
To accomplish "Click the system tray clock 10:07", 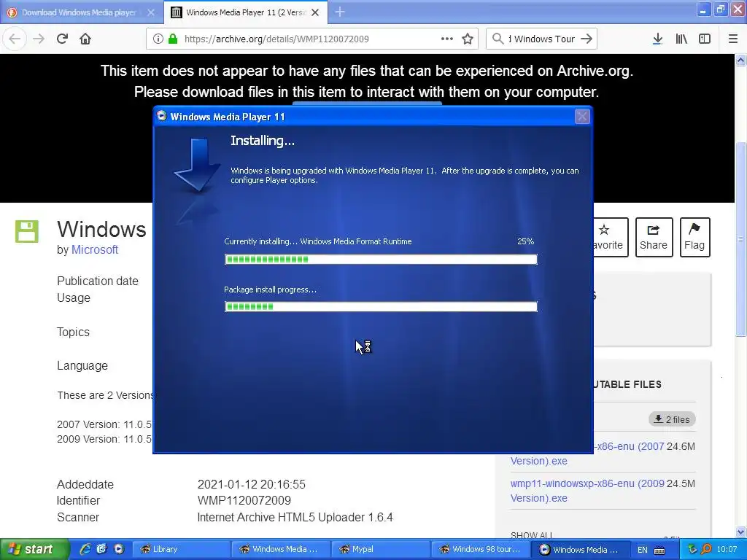I will pos(727,550).
